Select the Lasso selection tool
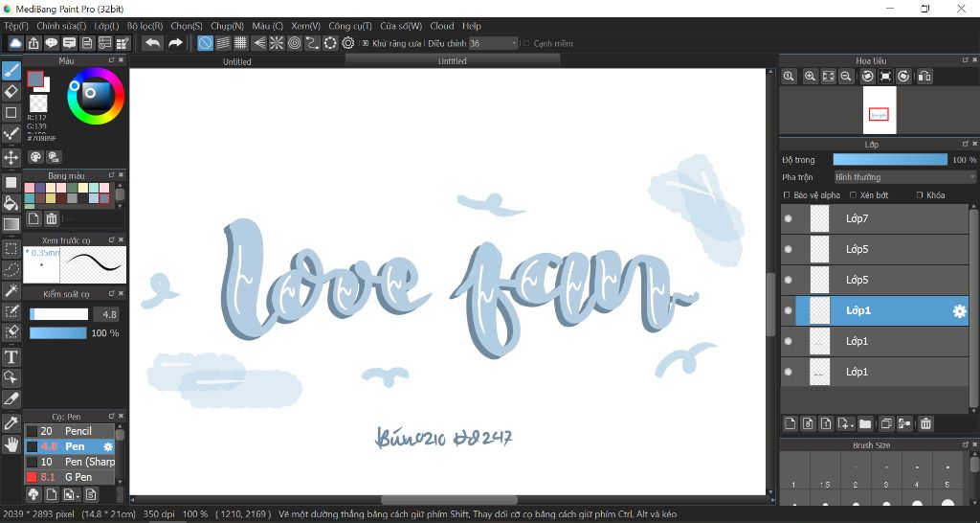 (11, 269)
